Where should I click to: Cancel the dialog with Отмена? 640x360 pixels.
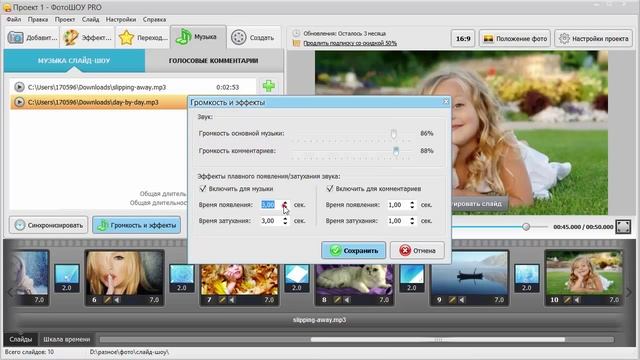(417, 250)
